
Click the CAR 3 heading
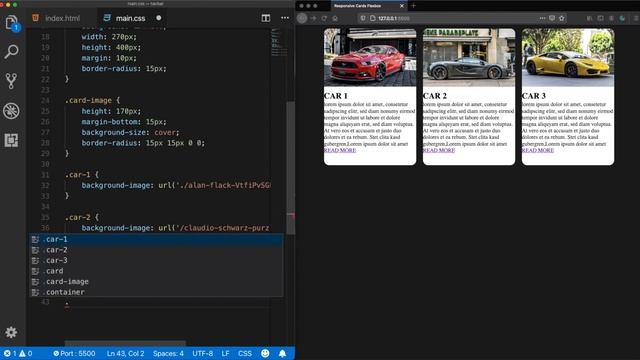(533, 96)
